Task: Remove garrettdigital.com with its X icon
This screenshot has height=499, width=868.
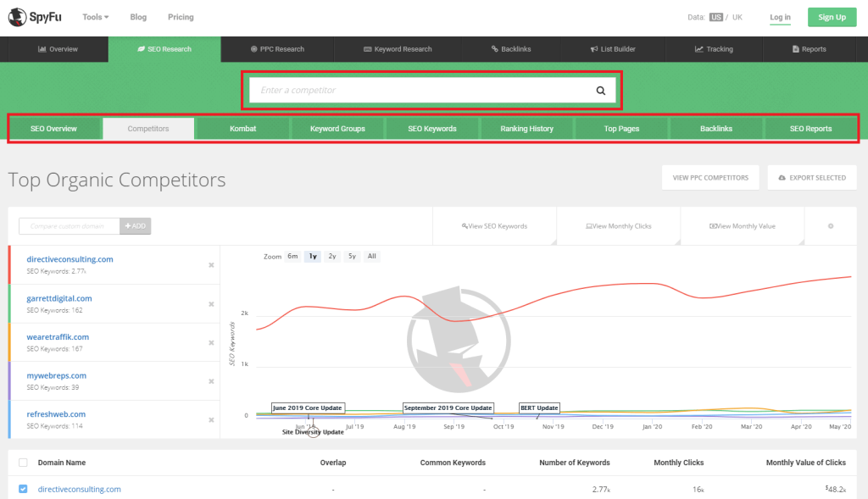Action: point(211,303)
